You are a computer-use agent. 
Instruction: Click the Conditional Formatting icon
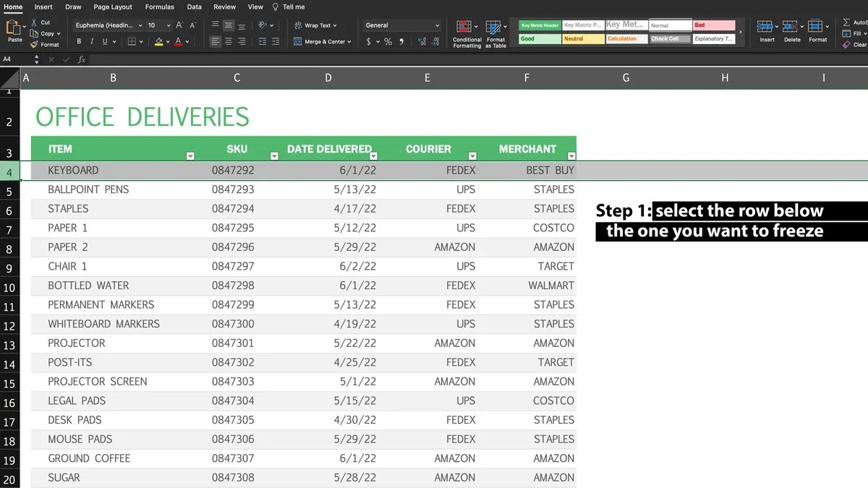coord(467,29)
